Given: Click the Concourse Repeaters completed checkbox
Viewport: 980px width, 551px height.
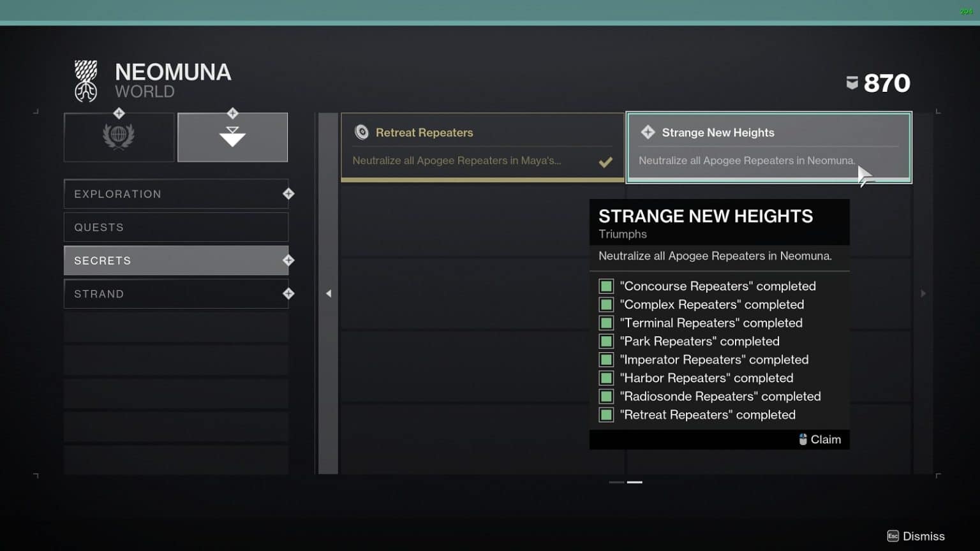Looking at the screenshot, I should coord(606,286).
